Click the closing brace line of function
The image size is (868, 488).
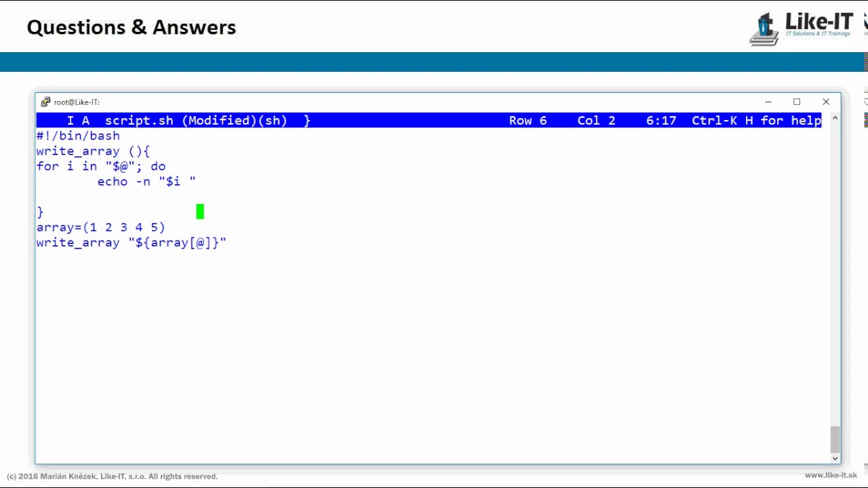tap(40, 212)
